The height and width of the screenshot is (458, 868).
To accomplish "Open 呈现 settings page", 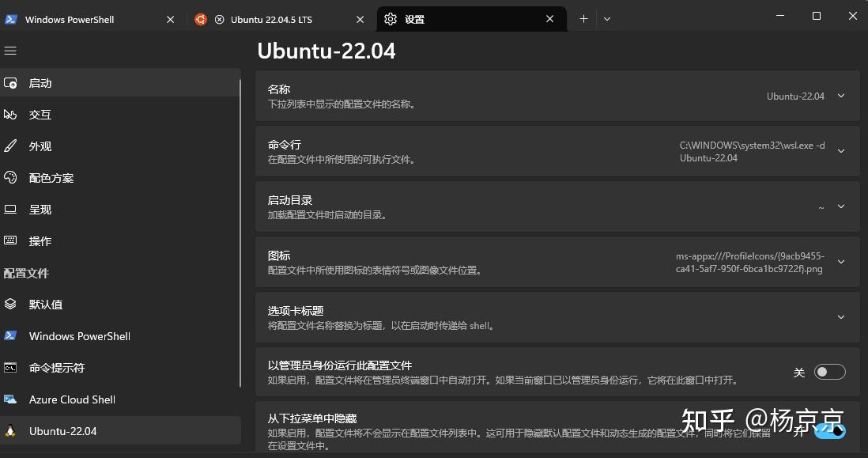I will click(x=120, y=210).
